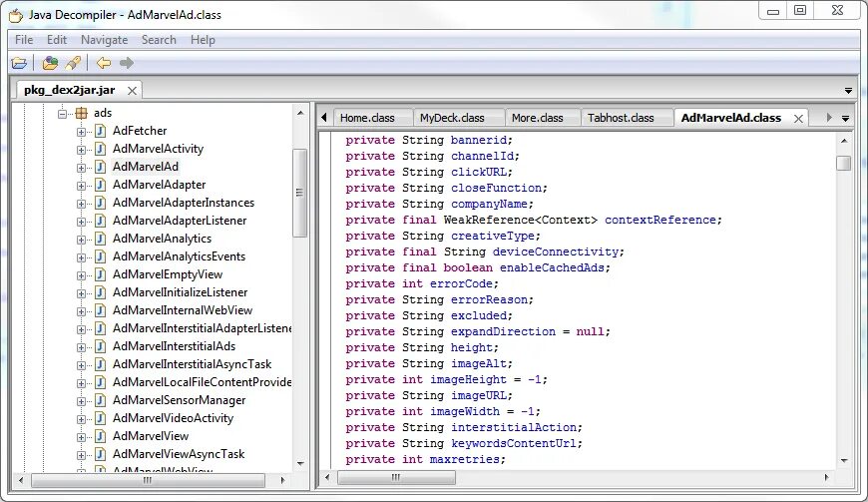This screenshot has height=502, width=868.
Task: Click the AdFetcher class file icon
Action: pos(100,131)
